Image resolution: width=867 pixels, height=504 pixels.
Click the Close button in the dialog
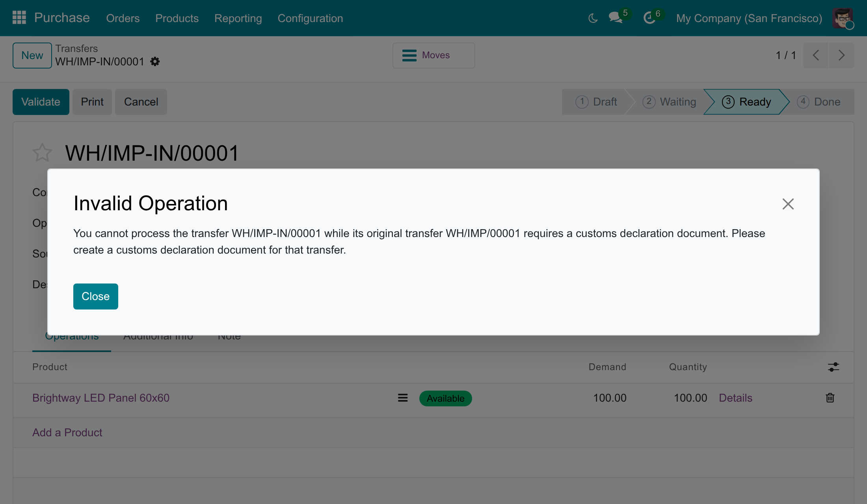tap(96, 296)
